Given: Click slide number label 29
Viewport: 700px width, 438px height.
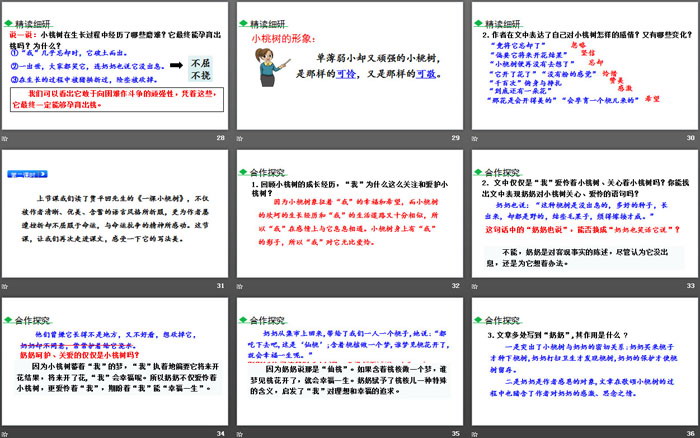Looking at the screenshot, I should pyautogui.click(x=455, y=138).
